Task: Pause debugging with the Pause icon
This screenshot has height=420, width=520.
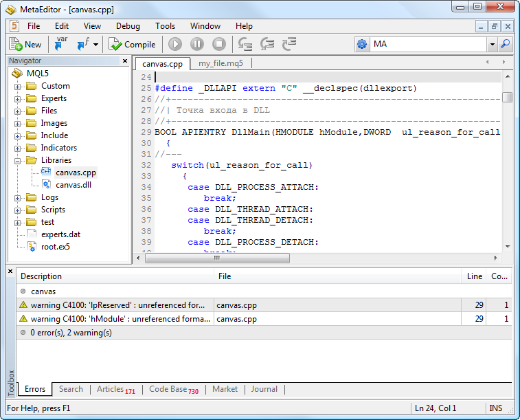Action: (197, 44)
